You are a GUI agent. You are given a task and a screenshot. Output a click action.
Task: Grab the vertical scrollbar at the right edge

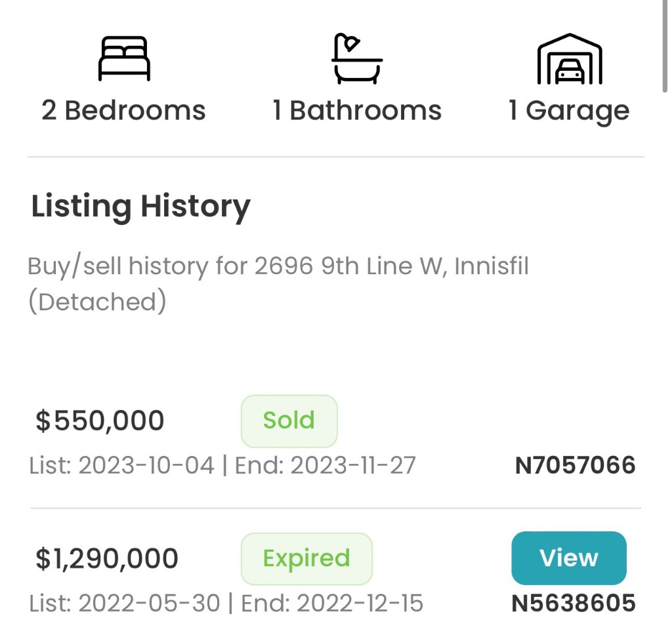point(664,46)
